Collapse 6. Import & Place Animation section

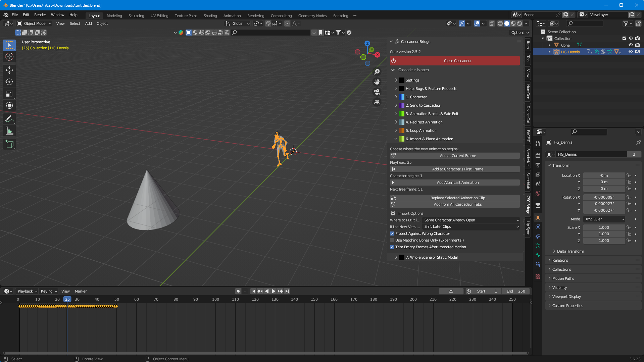(x=396, y=139)
